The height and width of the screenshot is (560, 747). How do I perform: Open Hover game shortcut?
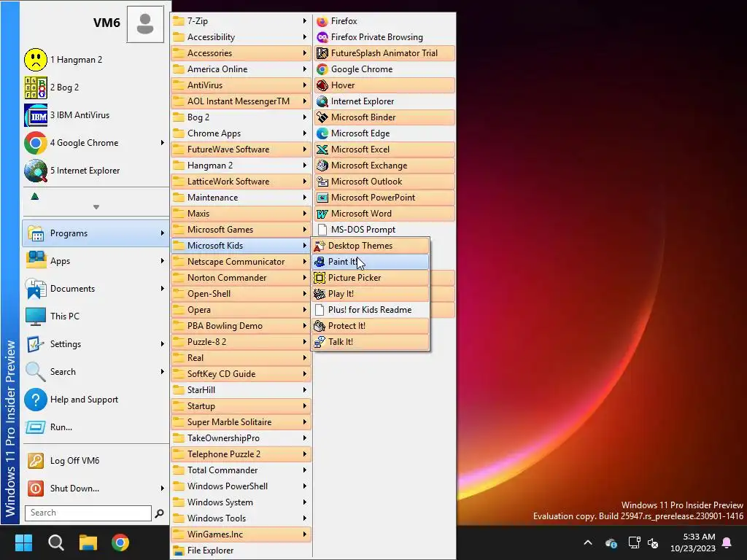[384, 85]
